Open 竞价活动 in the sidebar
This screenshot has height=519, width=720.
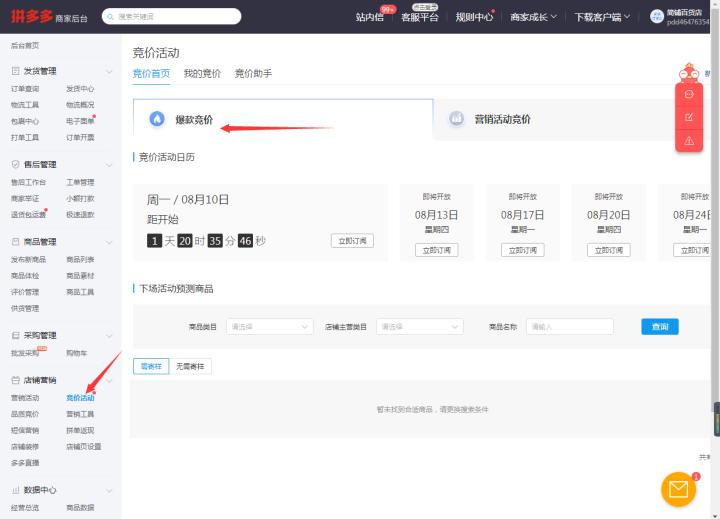[x=80, y=398]
